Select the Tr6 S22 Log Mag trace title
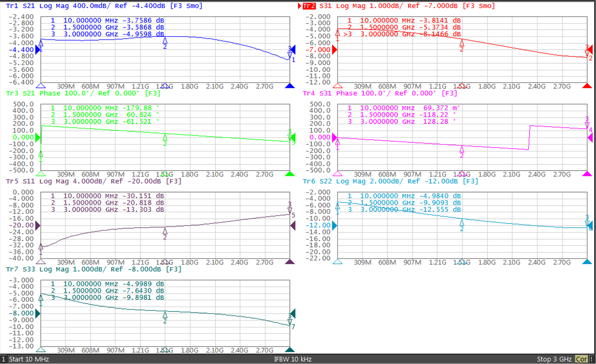596x364 pixels. tap(390, 181)
